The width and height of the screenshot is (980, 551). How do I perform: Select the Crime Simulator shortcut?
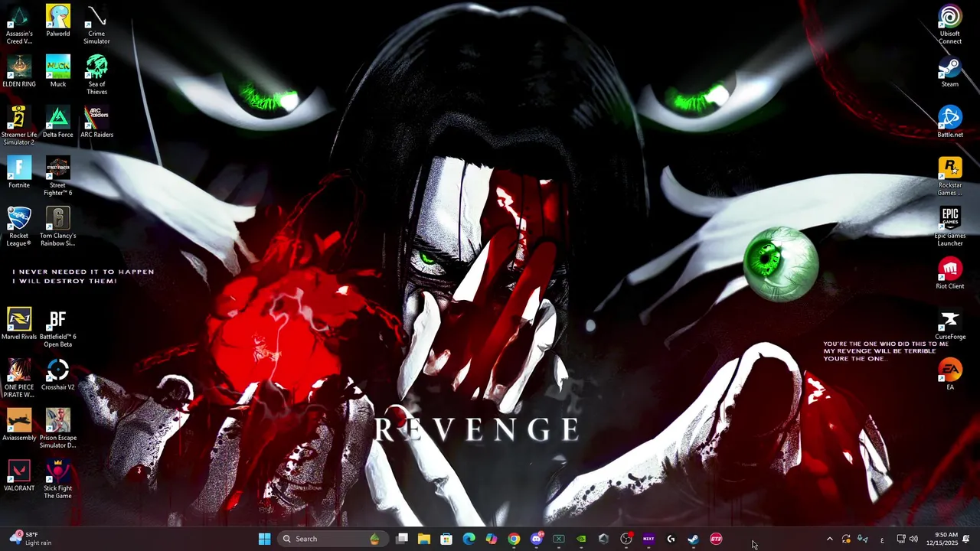coord(96,24)
